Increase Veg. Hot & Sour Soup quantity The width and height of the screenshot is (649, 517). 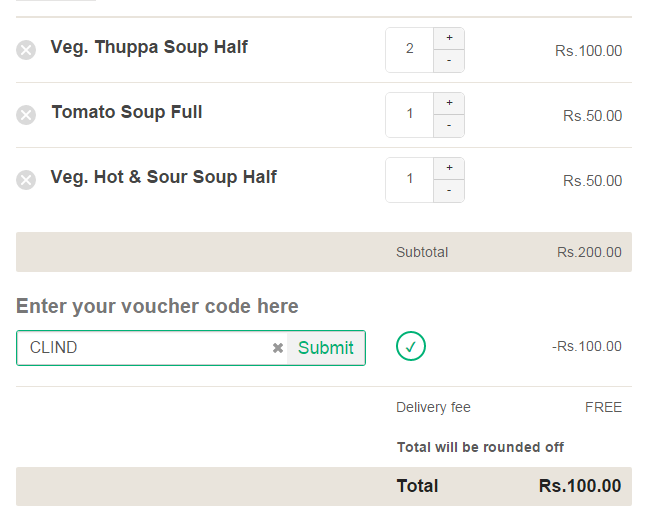click(449, 168)
